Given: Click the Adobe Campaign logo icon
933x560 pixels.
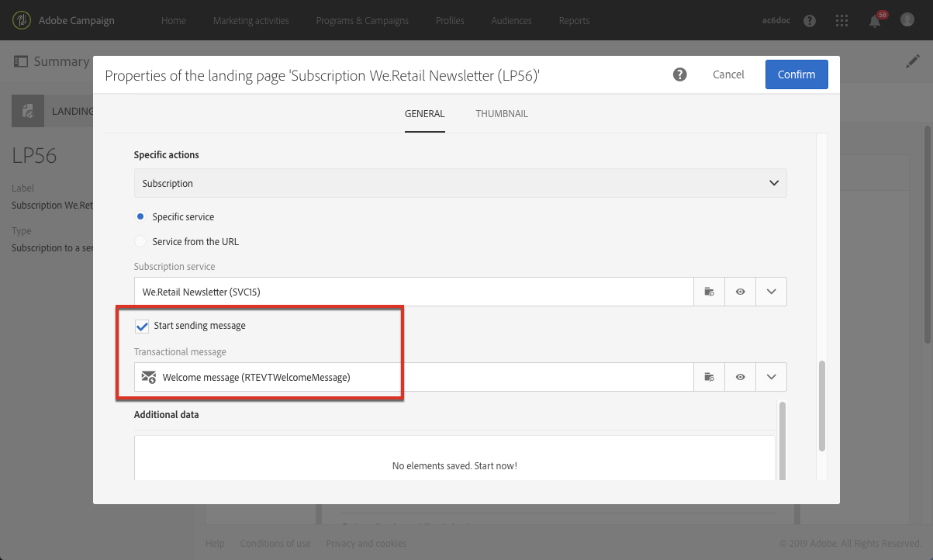Looking at the screenshot, I should (x=22, y=20).
